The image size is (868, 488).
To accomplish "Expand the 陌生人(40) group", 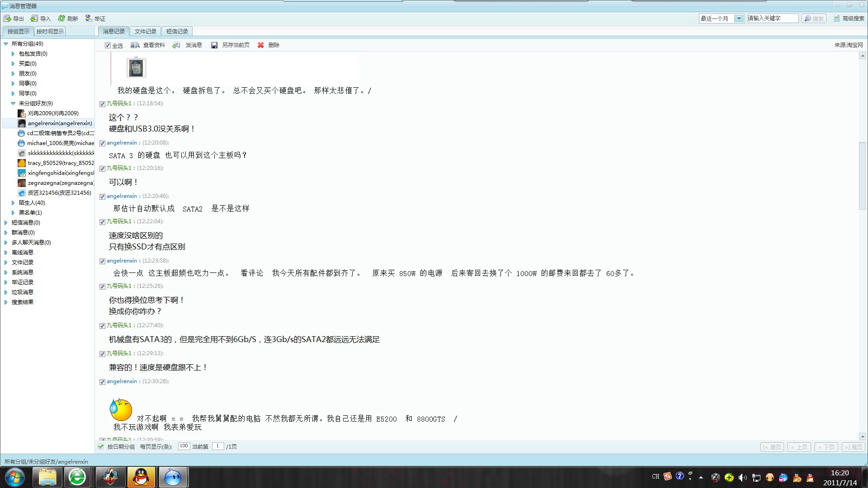I will pos(13,203).
